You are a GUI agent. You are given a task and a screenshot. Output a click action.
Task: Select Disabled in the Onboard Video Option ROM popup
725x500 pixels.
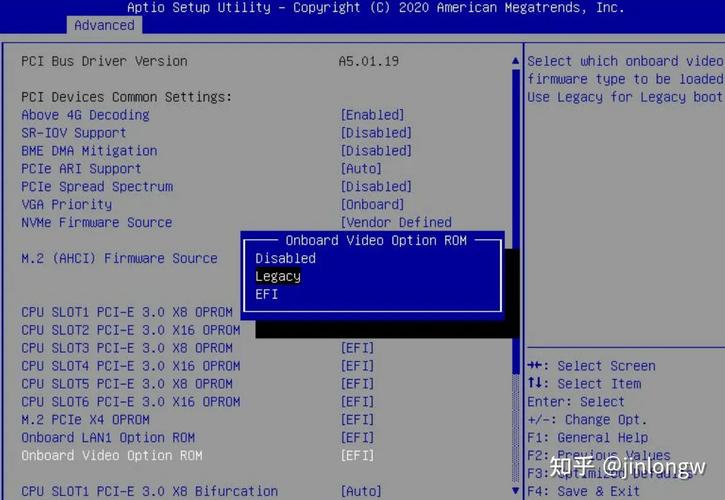[285, 258]
